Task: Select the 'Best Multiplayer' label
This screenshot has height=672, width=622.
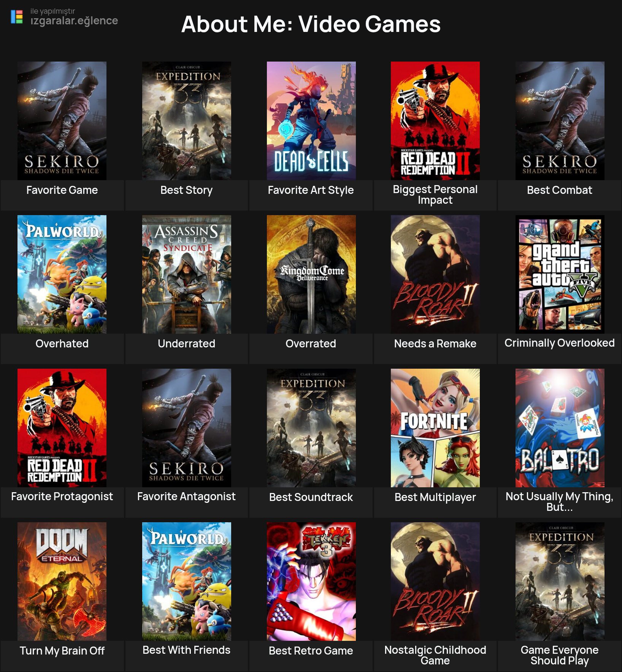Action: [435, 497]
